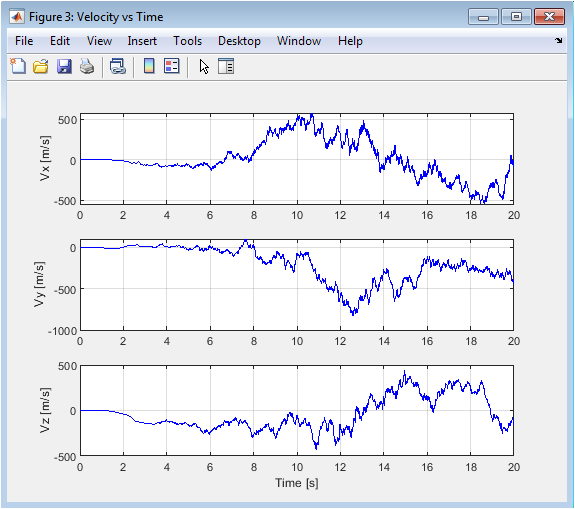Open the Tools menu
This screenshot has width=575, height=509.
pos(187,41)
